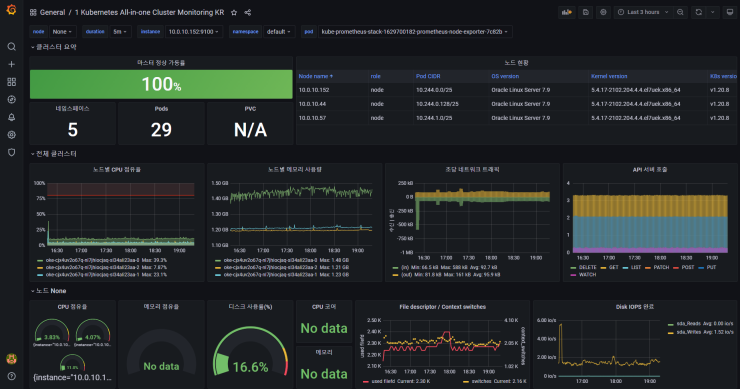Open dashboard settings gear in top bar
This screenshot has height=389, width=740.
pyautogui.click(x=603, y=12)
